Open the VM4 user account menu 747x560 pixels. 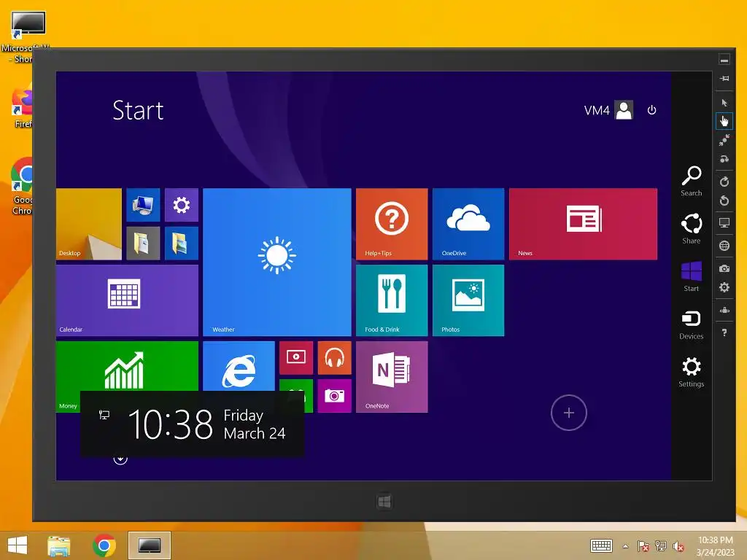(x=608, y=110)
